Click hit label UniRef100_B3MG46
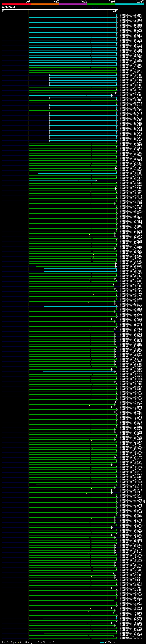The image size is (146, 644). (x=131, y=638)
